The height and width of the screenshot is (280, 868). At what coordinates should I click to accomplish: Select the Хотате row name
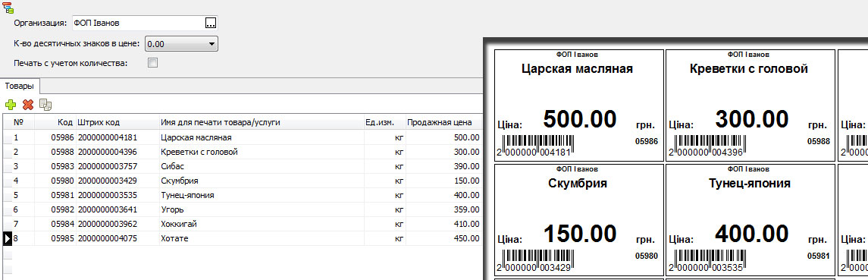262,238
